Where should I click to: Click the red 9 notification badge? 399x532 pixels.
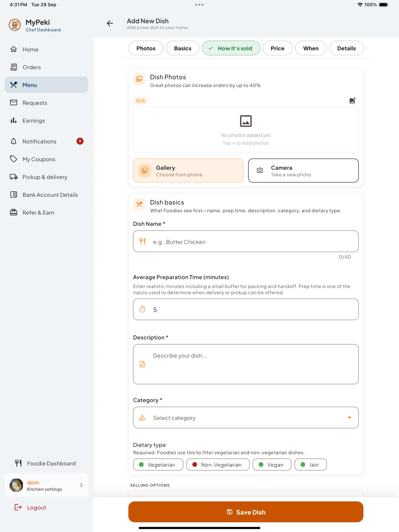coord(80,141)
